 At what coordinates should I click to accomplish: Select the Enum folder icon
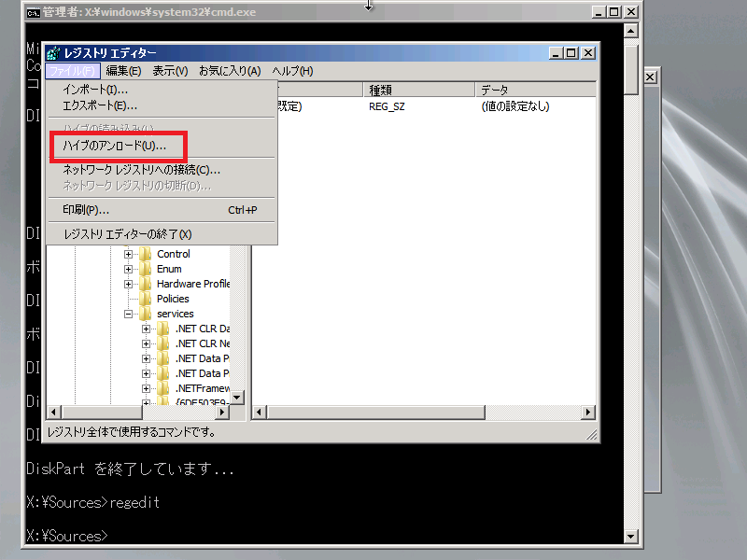[146, 269]
